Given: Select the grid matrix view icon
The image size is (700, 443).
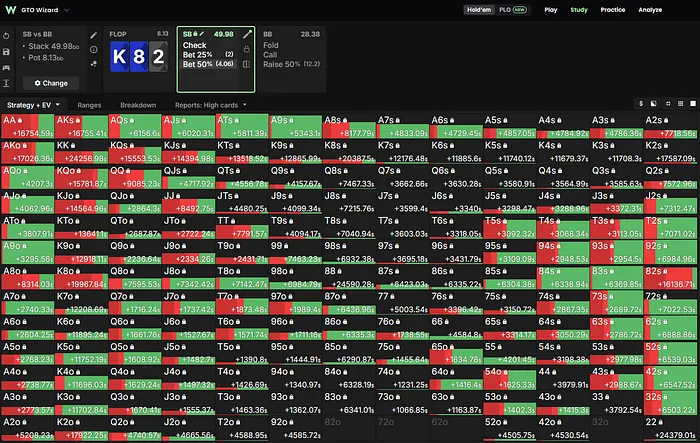Looking at the screenshot, I should coord(680,104).
